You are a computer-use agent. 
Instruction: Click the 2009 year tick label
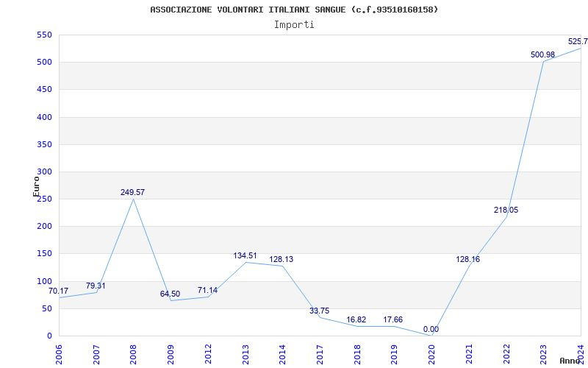click(171, 354)
